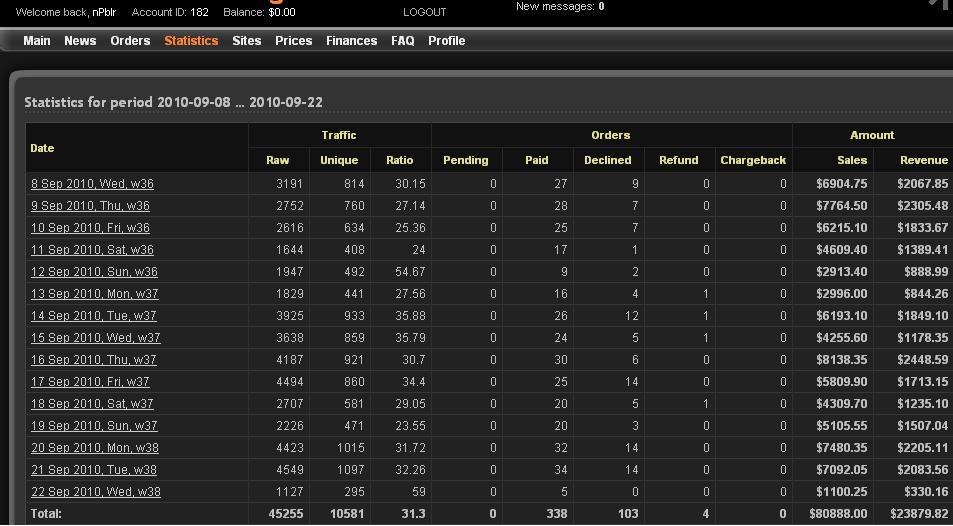Click the Raw traffic column header
Screen dimensions: 953x526
pos(278,160)
